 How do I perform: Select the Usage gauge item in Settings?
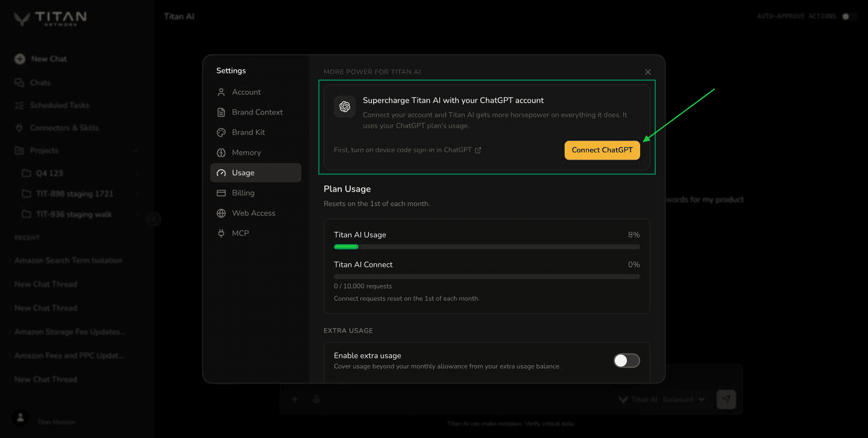click(256, 173)
